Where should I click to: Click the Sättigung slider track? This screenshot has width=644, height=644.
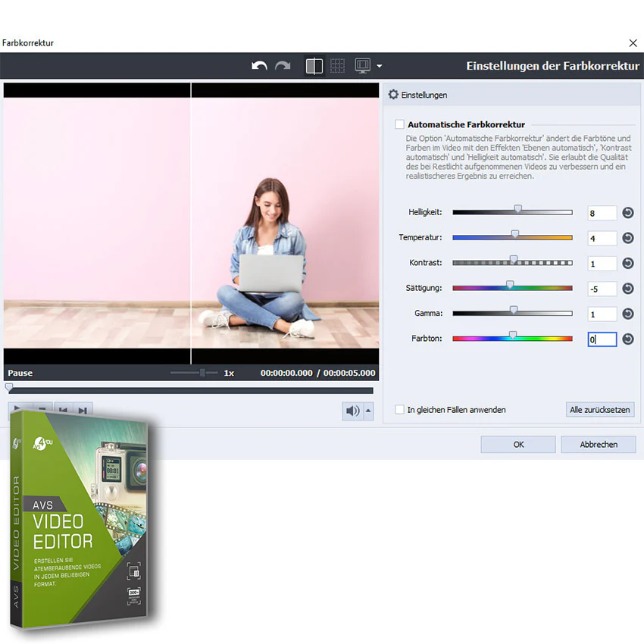click(x=513, y=289)
